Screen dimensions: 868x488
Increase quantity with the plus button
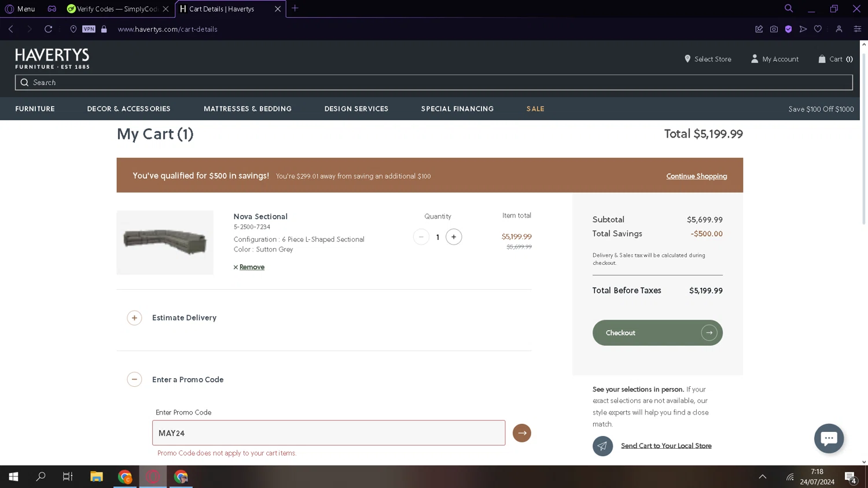454,236
